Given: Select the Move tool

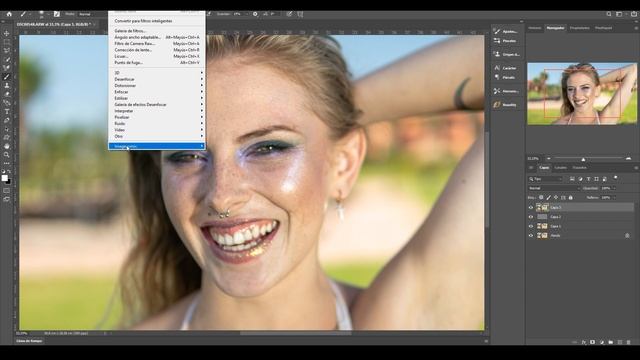Looking at the screenshot, I should click(7, 33).
